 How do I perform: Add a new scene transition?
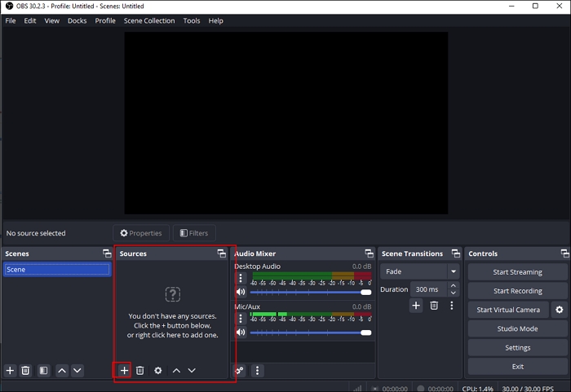[x=415, y=305]
